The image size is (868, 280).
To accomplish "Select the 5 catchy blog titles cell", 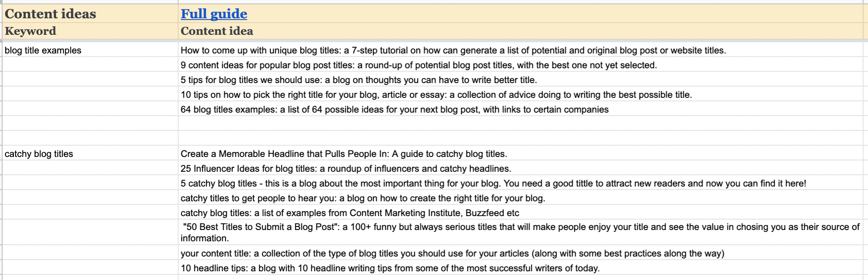I will (x=520, y=183).
